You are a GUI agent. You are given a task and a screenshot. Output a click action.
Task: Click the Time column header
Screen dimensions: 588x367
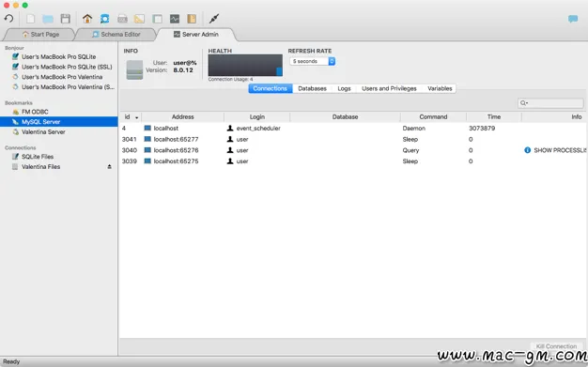click(x=494, y=117)
